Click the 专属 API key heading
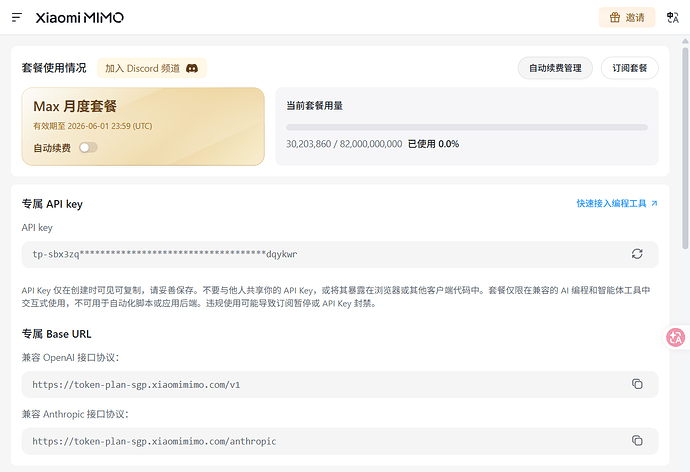This screenshot has height=472, width=690. click(x=52, y=204)
